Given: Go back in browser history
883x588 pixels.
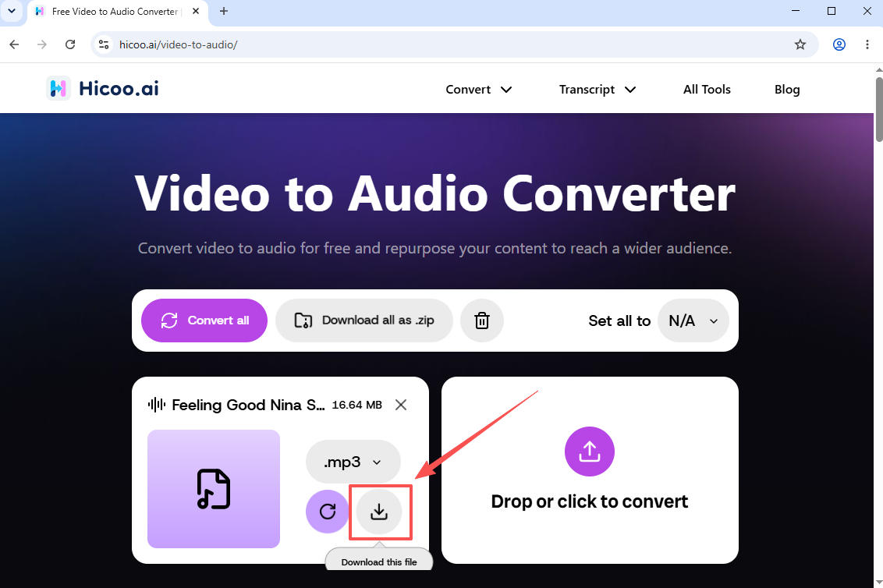Looking at the screenshot, I should pyautogui.click(x=15, y=44).
